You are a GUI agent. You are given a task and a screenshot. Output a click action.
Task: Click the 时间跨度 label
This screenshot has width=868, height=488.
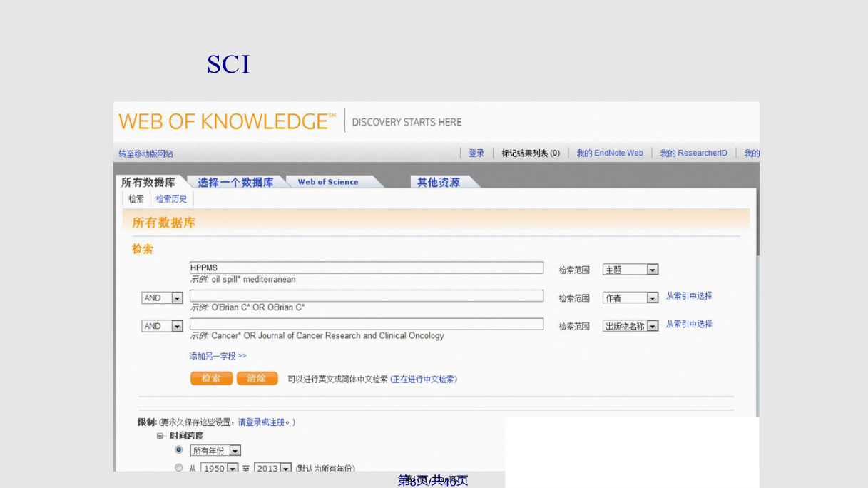click(186, 435)
